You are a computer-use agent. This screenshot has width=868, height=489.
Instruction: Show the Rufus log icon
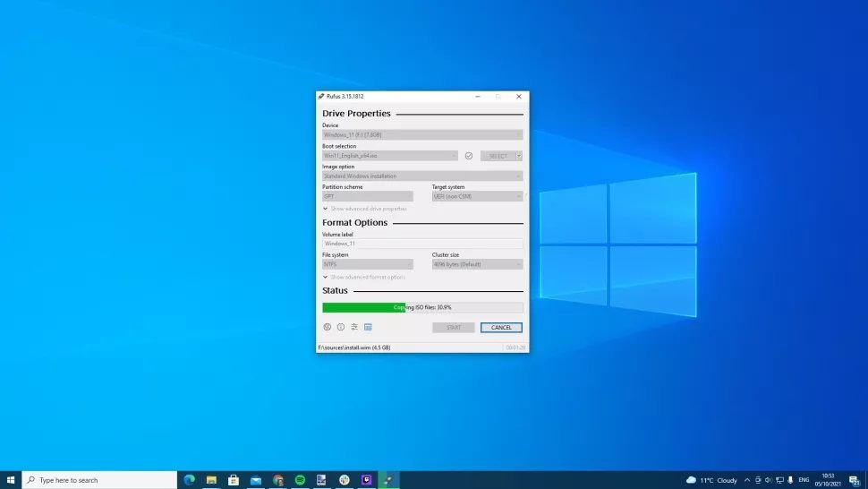click(x=368, y=327)
